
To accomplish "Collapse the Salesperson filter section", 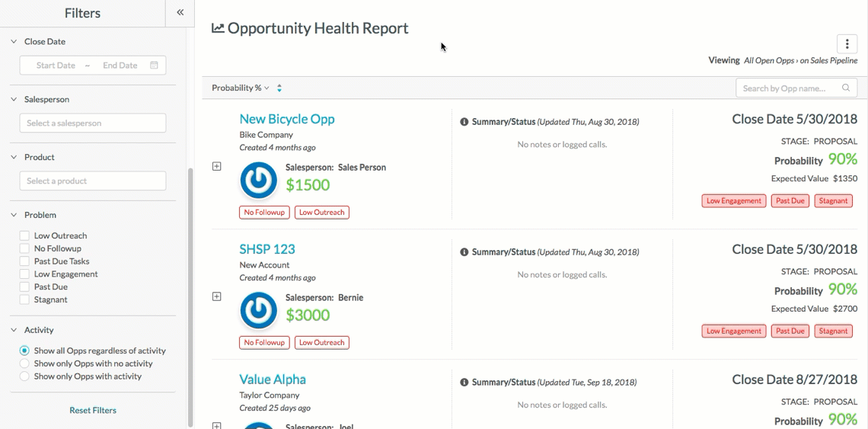I will 14,99.
